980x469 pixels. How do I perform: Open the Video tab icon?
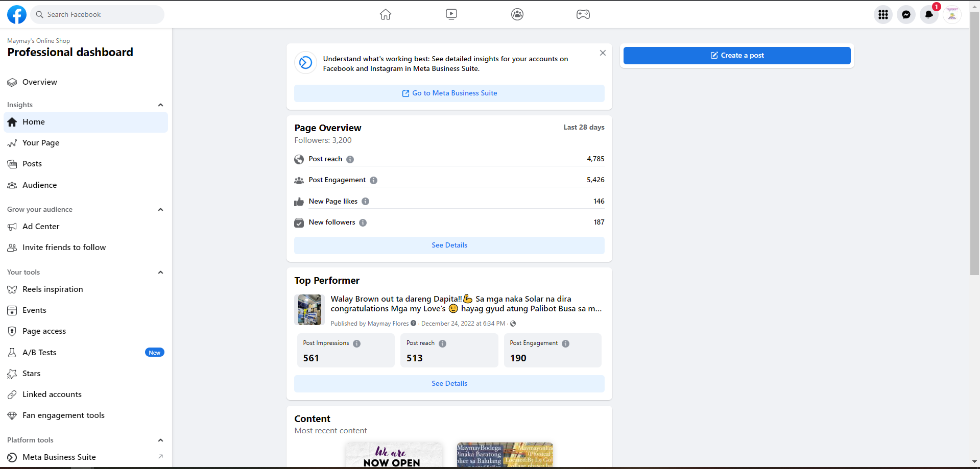(451, 14)
